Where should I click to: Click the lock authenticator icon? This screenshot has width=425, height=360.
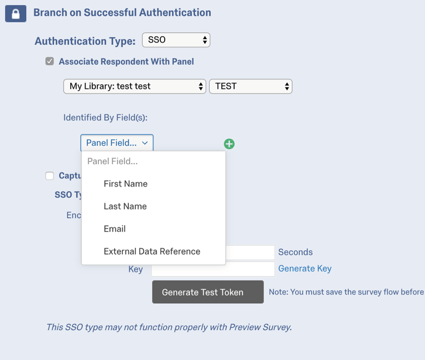(15, 14)
